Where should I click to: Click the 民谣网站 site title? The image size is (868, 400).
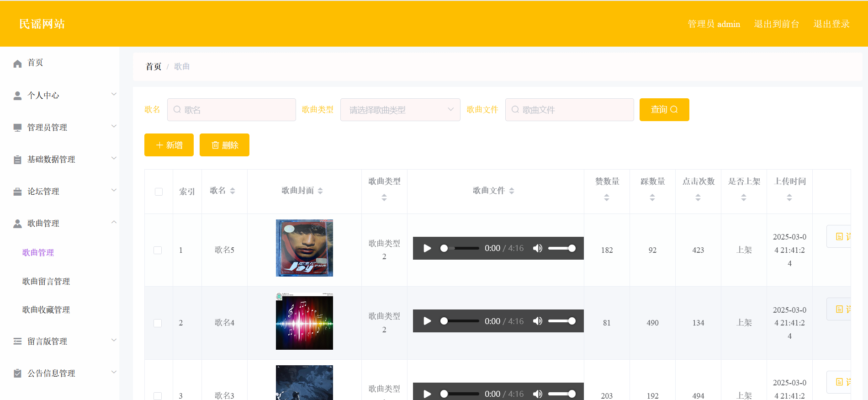click(x=42, y=24)
